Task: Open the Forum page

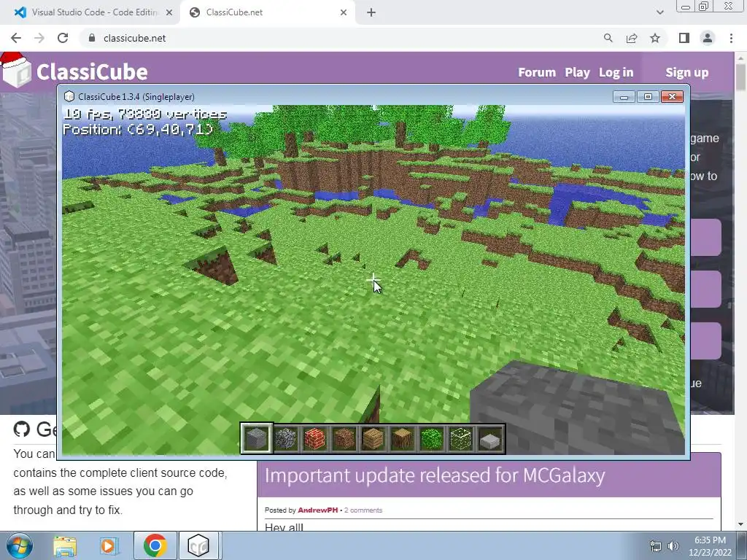Action: click(537, 72)
